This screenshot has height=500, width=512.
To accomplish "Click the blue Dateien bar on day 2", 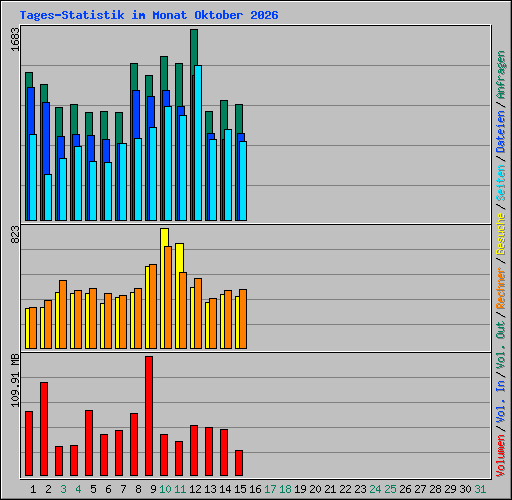I will (x=46, y=138).
